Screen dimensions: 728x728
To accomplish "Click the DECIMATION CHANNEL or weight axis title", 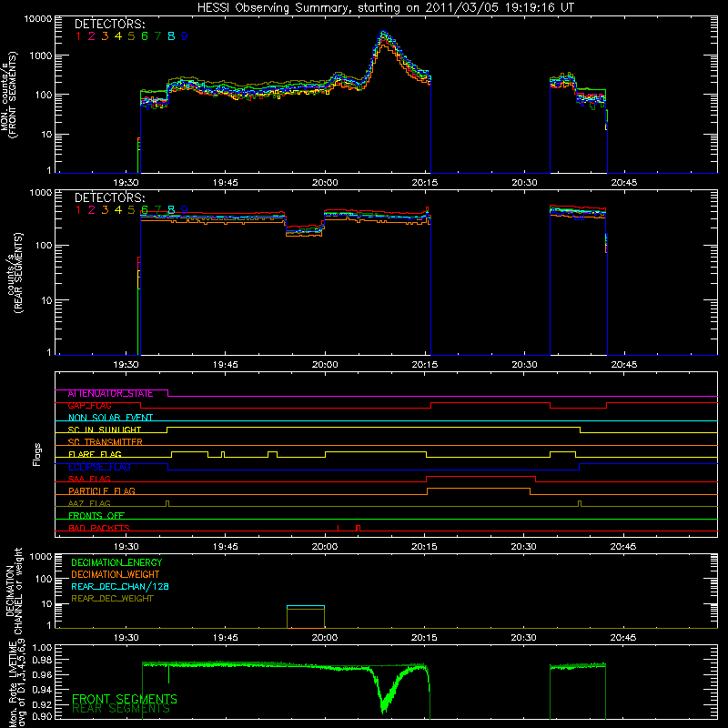I will 13,591.
